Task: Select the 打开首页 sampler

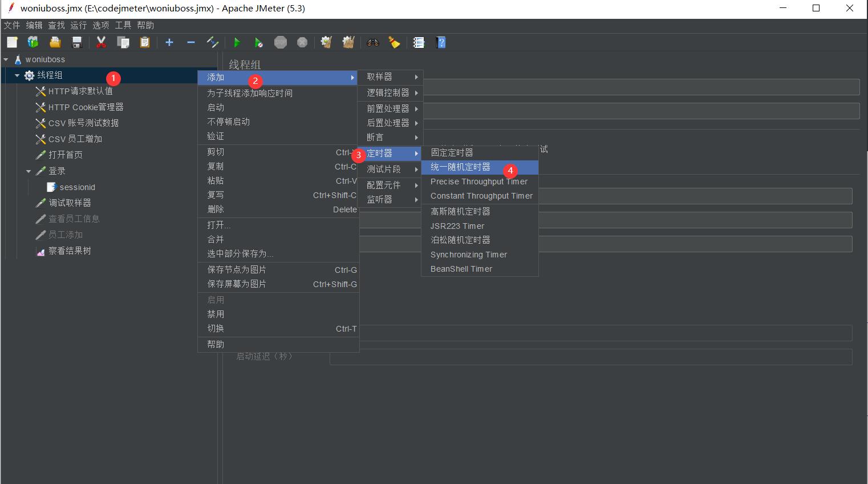Action: [65, 155]
